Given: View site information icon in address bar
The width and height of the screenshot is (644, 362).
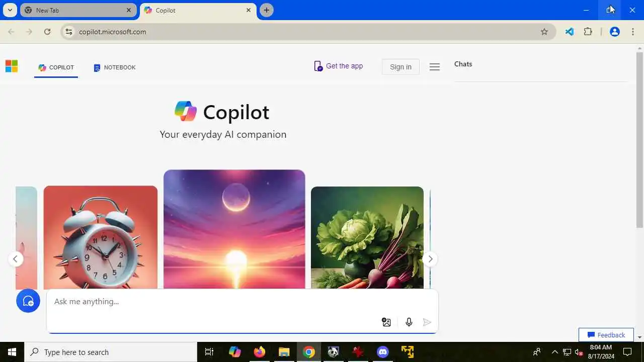Looking at the screenshot, I should 69,32.
